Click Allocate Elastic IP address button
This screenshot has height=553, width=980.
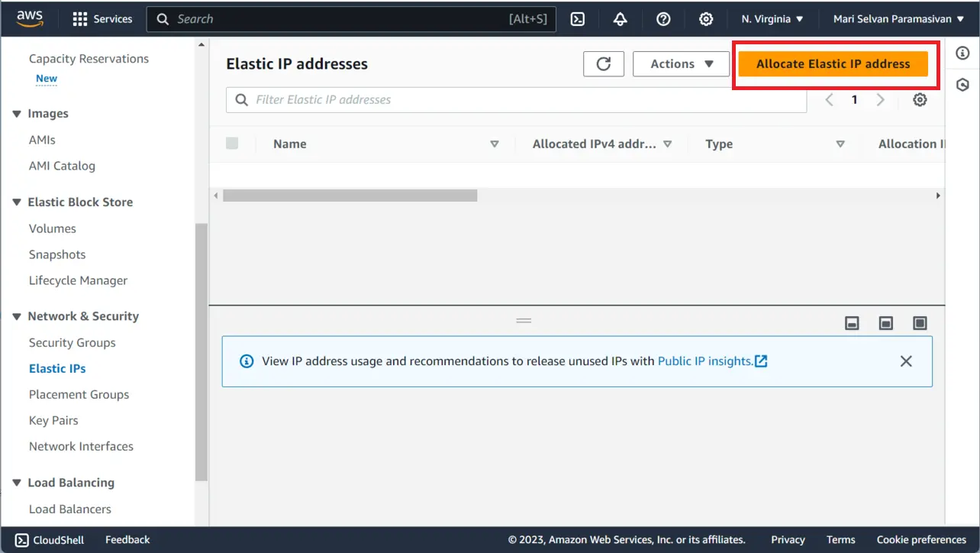[x=833, y=64]
